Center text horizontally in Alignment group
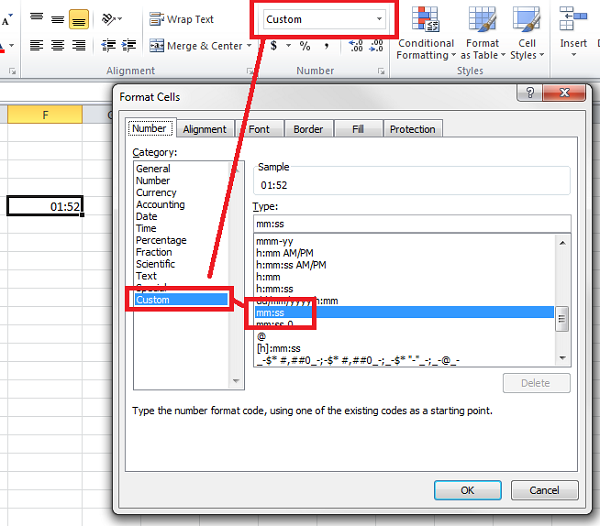Image resolution: width=600 pixels, height=526 pixels. (x=58, y=45)
